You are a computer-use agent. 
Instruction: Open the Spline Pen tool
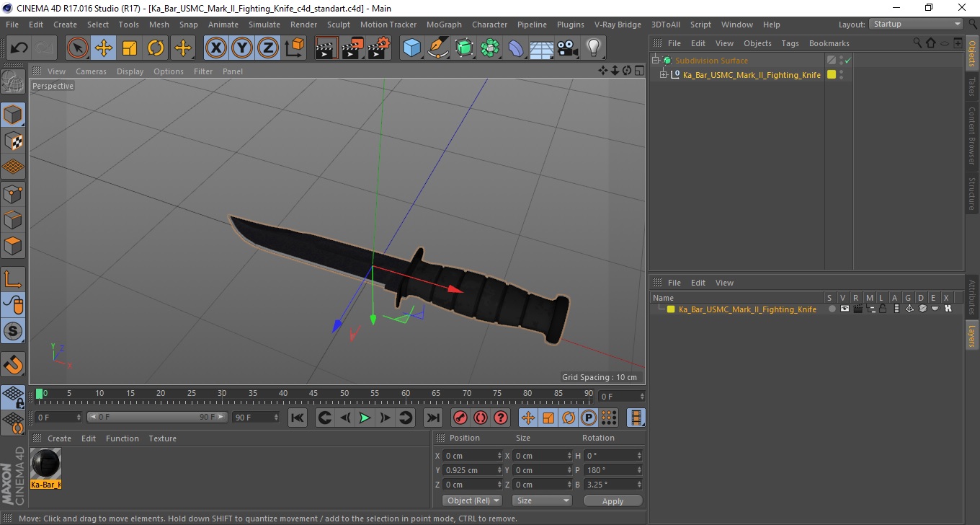click(x=438, y=48)
